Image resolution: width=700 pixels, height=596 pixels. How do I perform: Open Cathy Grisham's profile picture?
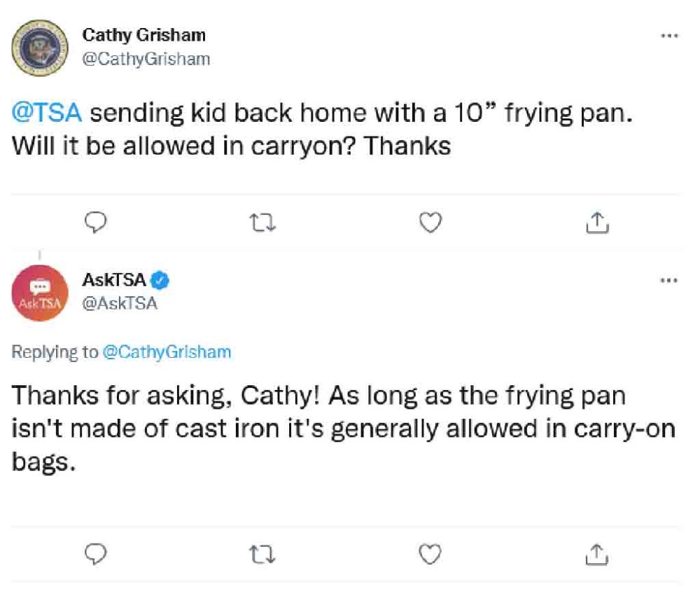point(38,48)
